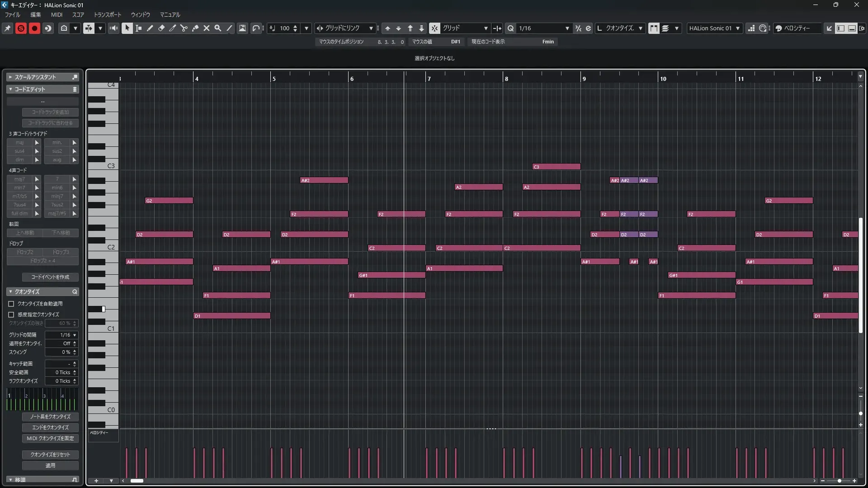868x488 pixels.
Task: Enable クオンタイズを自動適用 checkbox
Action: click(11, 304)
